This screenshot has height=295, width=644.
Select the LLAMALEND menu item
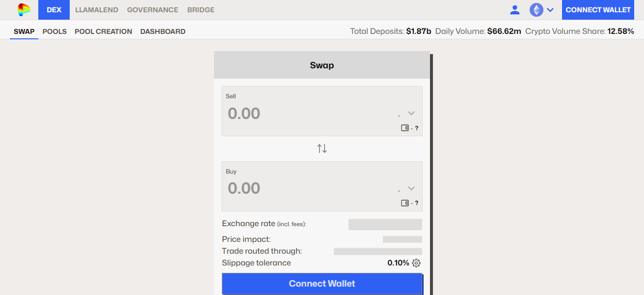[97, 10]
